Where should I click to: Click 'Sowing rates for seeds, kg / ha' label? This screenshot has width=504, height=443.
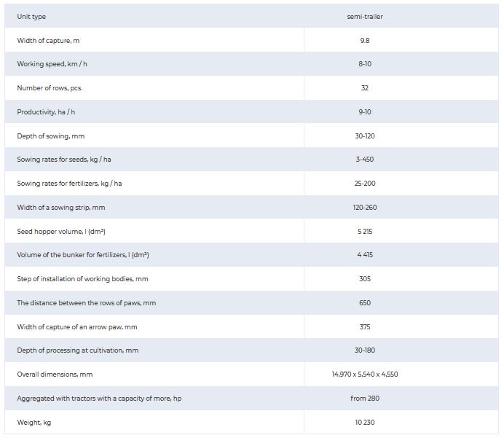pos(68,160)
